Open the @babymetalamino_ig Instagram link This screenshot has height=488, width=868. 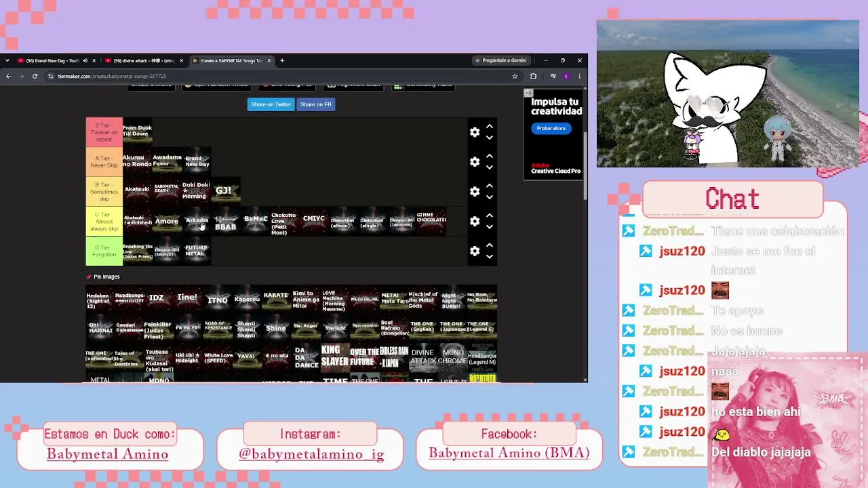[311, 454]
